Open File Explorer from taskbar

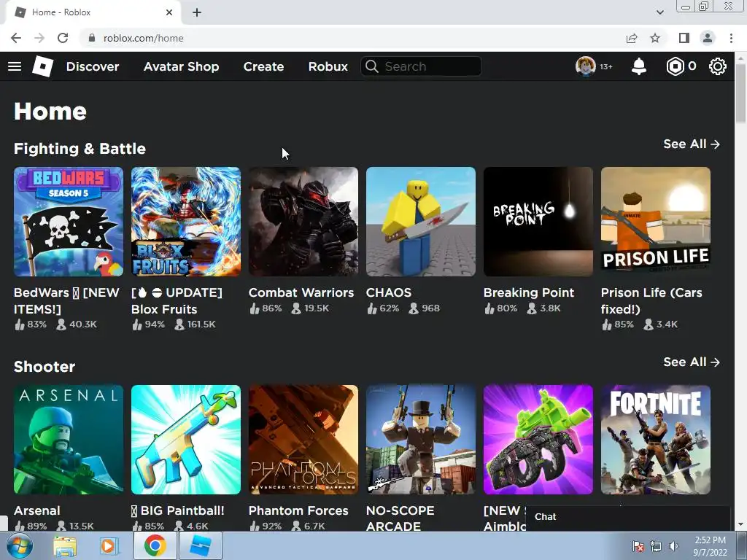pos(65,545)
